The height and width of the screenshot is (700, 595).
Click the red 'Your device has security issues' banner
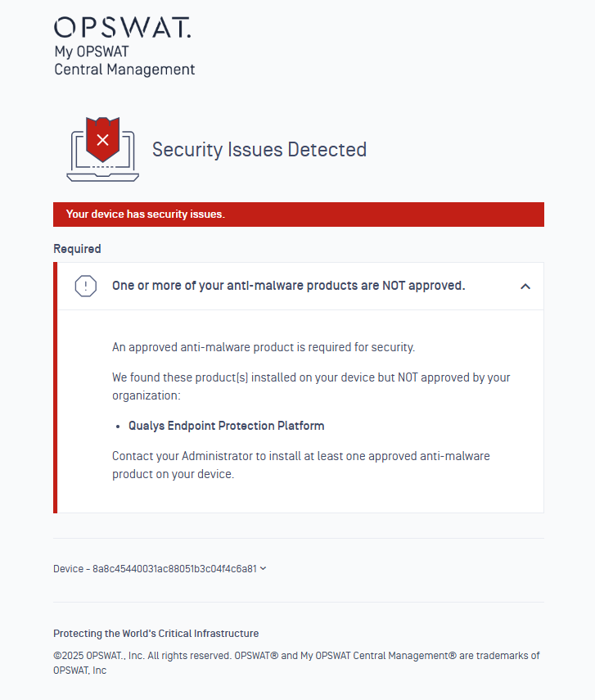tap(299, 215)
